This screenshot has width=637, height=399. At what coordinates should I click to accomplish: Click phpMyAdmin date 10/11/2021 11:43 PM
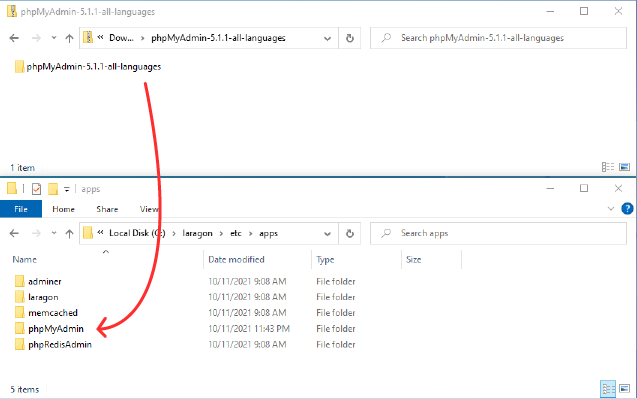(x=249, y=329)
